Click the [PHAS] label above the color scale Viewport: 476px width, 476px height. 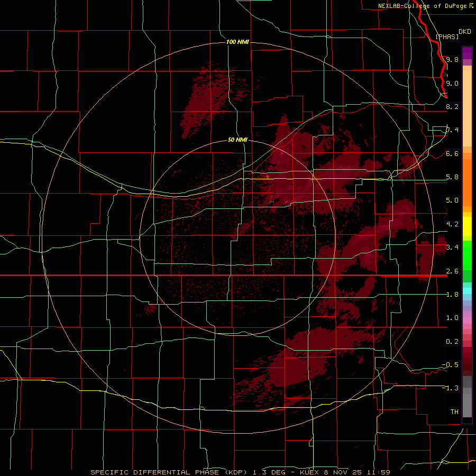(447, 36)
